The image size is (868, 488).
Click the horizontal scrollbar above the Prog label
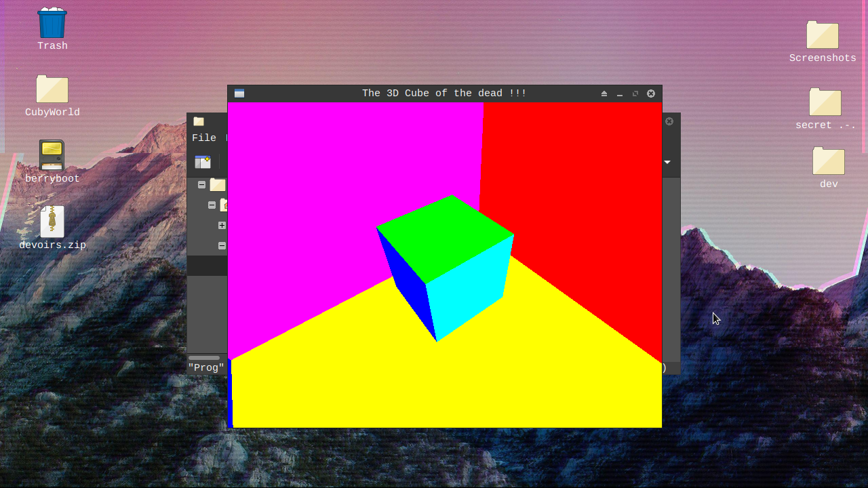(203, 357)
